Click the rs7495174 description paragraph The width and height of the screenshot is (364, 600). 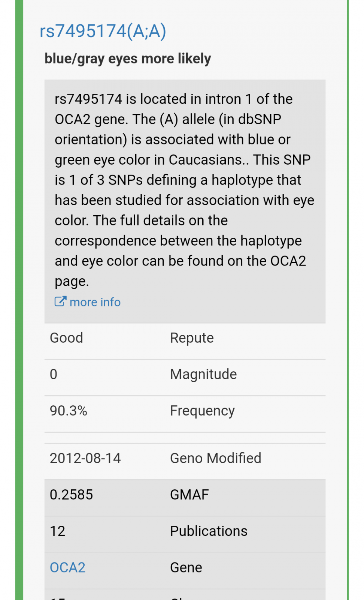pyautogui.click(x=185, y=190)
